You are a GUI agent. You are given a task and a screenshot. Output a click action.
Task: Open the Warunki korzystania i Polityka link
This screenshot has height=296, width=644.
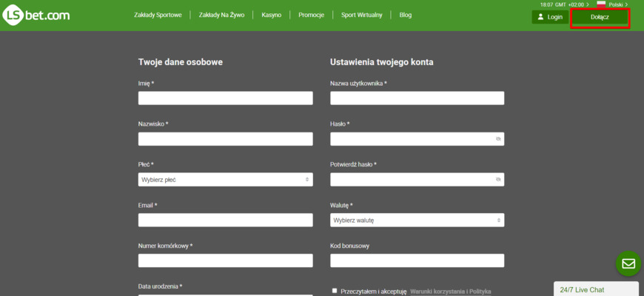(x=451, y=291)
